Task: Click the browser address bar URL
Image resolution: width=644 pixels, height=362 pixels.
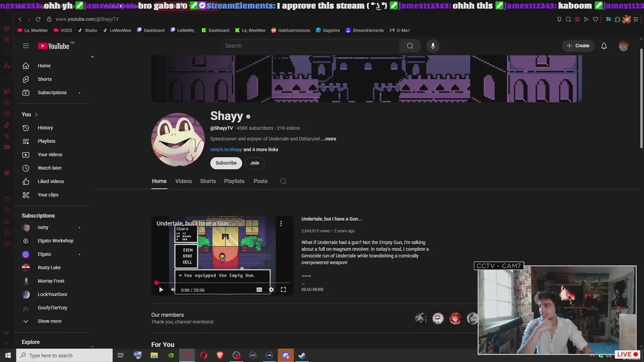Action: 87,19
